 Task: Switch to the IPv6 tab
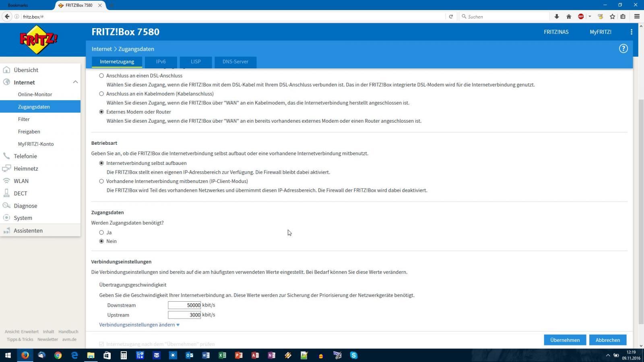tap(161, 62)
